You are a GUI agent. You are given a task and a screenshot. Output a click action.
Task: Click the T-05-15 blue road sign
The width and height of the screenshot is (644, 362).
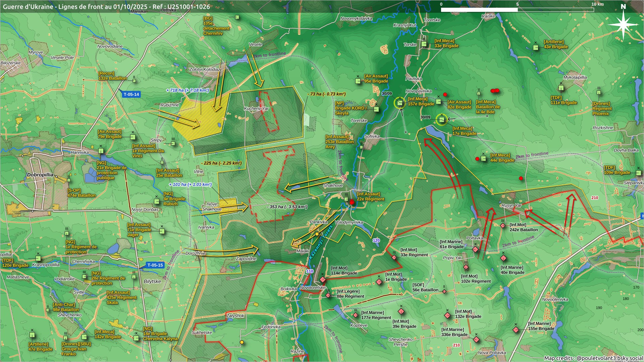[155, 265]
